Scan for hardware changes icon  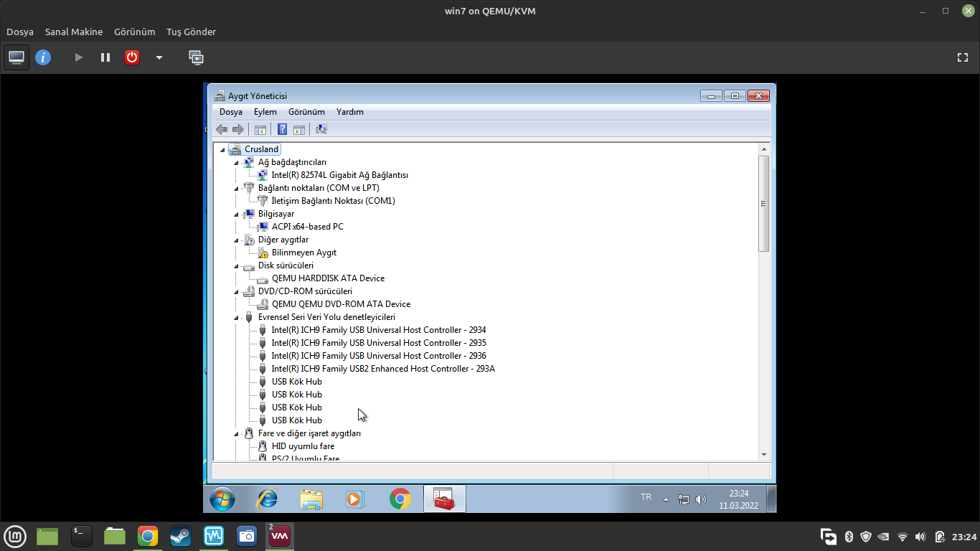pyautogui.click(x=321, y=129)
